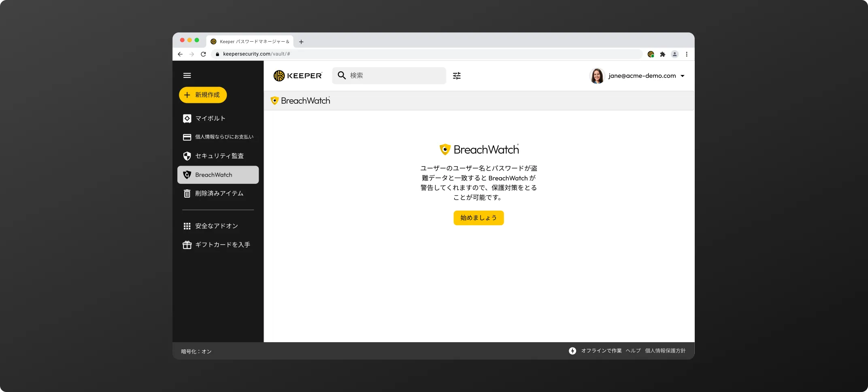
Task: Click the grid icon beside 安全なアドオン
Action: [187, 226]
